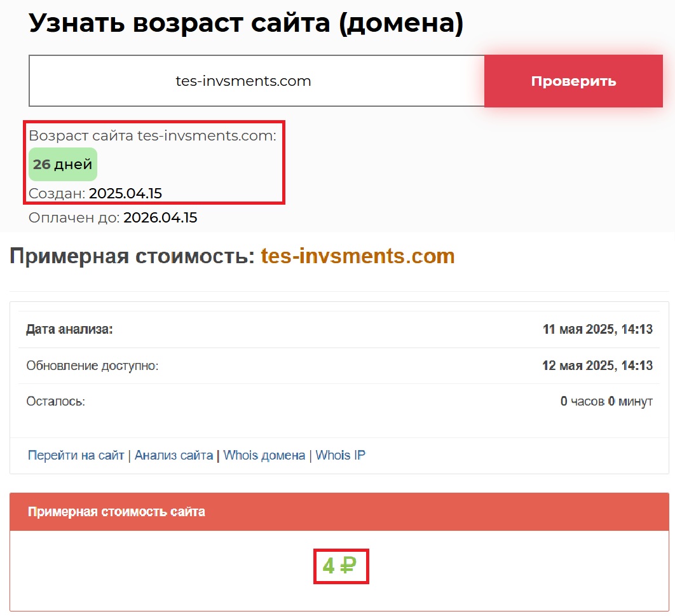
Task: Select the creation date 2025.04.15
Action: 130,193
